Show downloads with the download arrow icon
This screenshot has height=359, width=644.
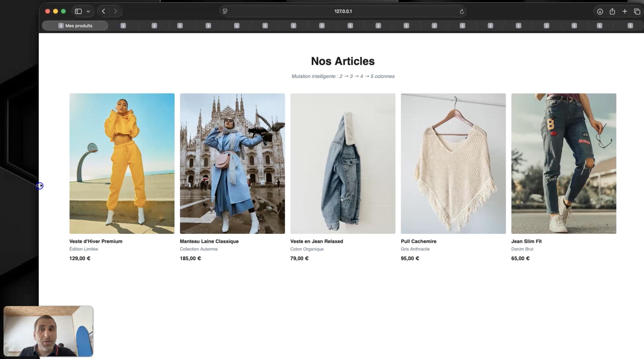pyautogui.click(x=600, y=12)
